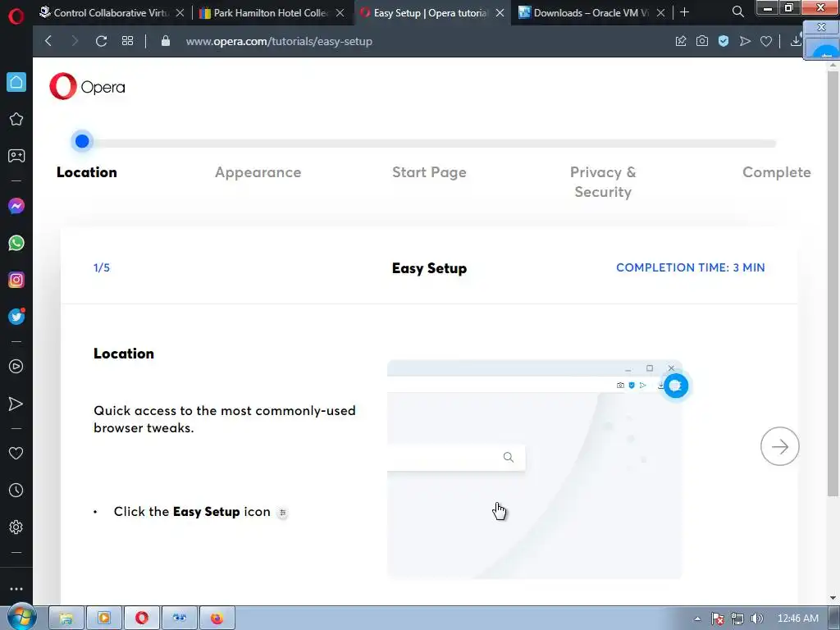
Task: Open Twitter in the sidebar
Action: coord(16,317)
